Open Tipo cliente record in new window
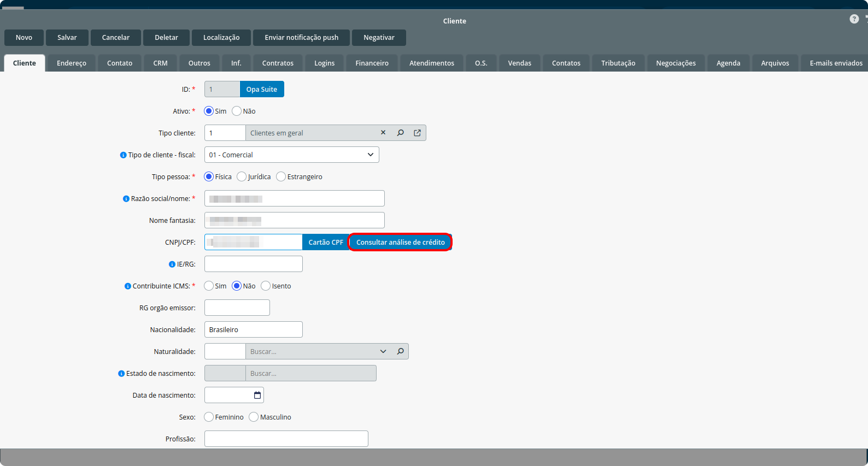 (418, 133)
